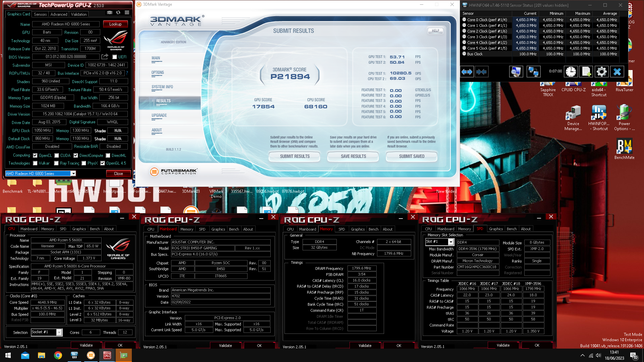Click SUBMIT RESULTS in 3DMark Vantage
Image resolution: width=644 pixels, height=362 pixels.
point(294,157)
